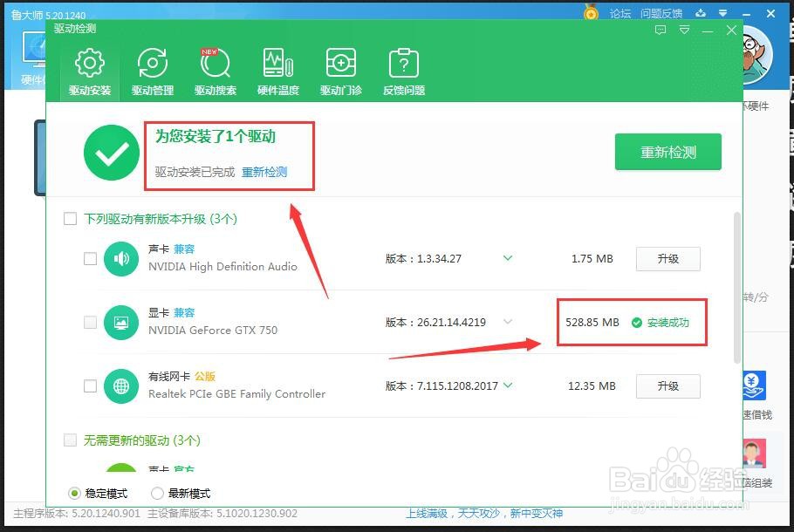
Task: Click the green 重新检测 button
Action: [667, 152]
